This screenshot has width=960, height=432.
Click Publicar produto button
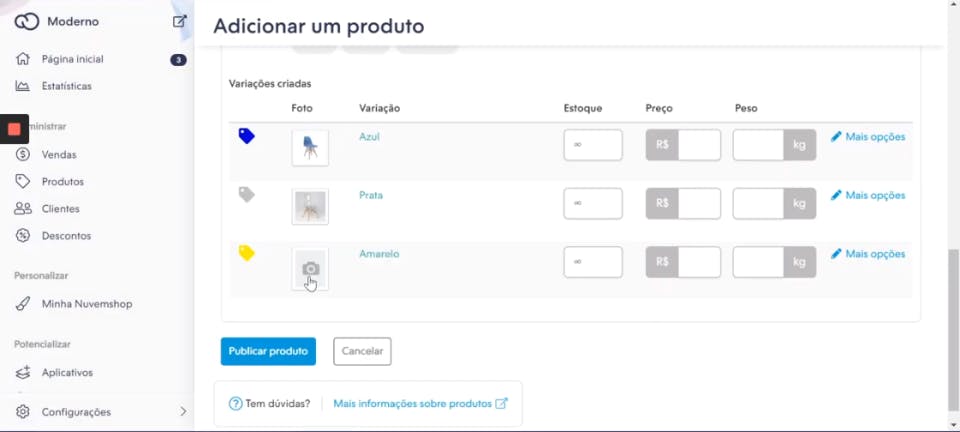tap(268, 351)
